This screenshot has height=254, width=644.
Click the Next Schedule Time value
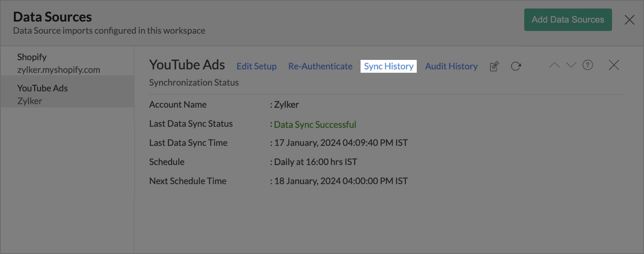pyautogui.click(x=341, y=181)
